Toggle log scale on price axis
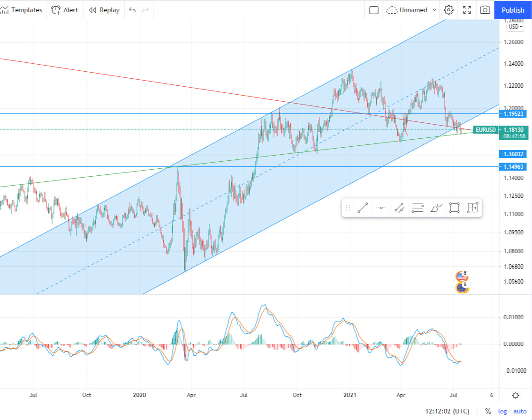Screen dimensions: 532x420 [x=502, y=411]
